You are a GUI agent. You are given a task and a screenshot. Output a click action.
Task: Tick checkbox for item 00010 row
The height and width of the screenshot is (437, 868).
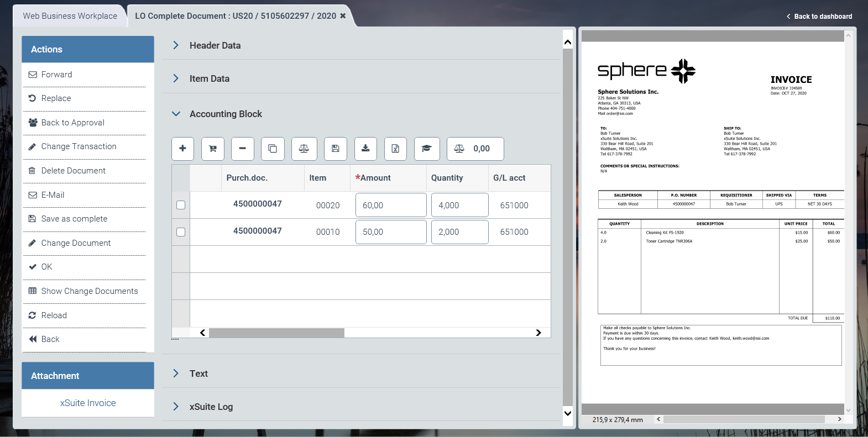(x=181, y=232)
